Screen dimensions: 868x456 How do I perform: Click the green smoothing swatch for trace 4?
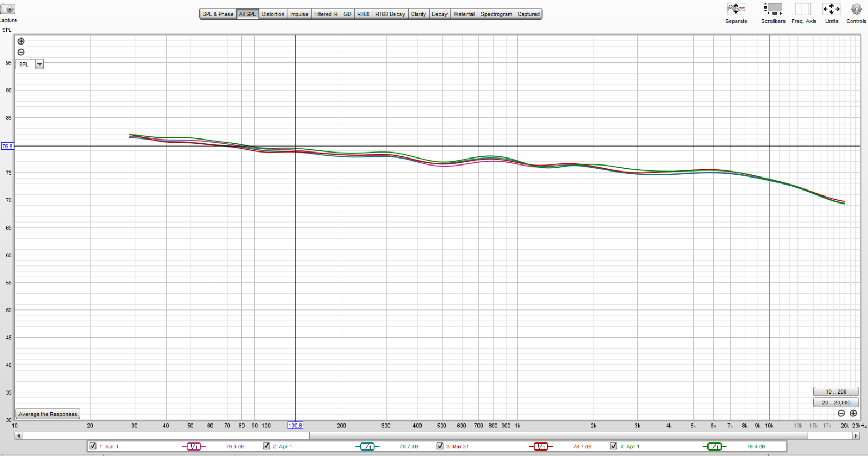click(714, 446)
